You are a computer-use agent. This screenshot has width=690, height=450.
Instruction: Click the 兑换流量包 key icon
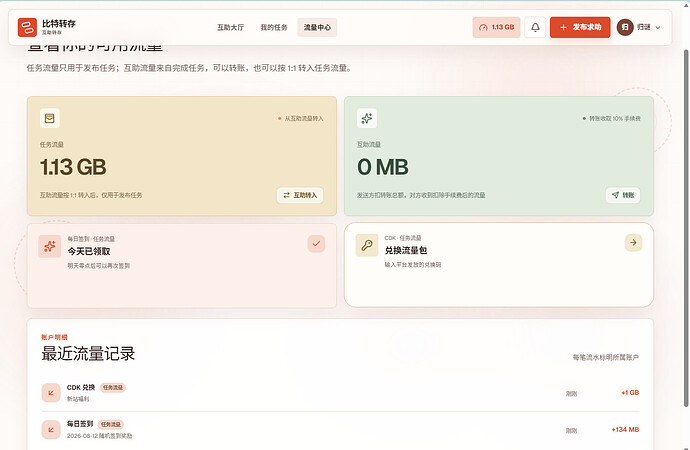[x=367, y=245]
